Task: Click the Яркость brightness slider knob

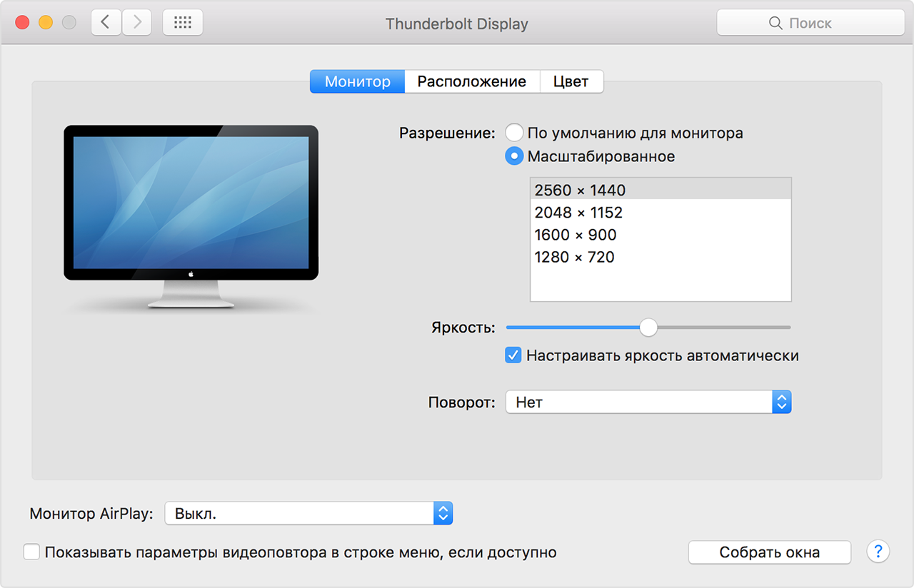Action: [x=648, y=327]
